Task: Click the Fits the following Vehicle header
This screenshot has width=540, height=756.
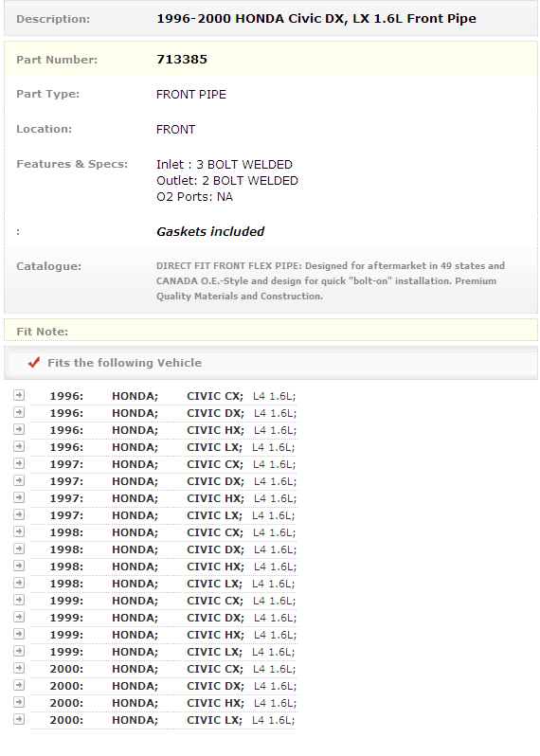Action: click(124, 363)
